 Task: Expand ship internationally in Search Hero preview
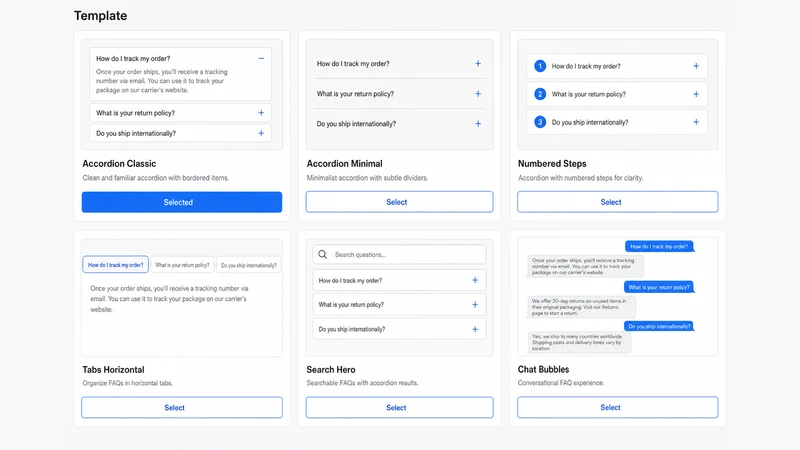pos(475,329)
